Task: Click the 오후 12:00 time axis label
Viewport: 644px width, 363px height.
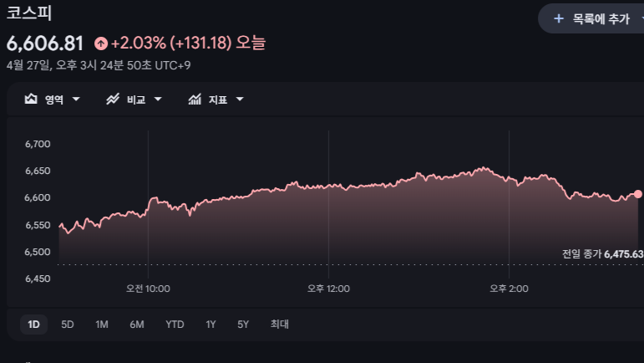Action: [x=328, y=289]
